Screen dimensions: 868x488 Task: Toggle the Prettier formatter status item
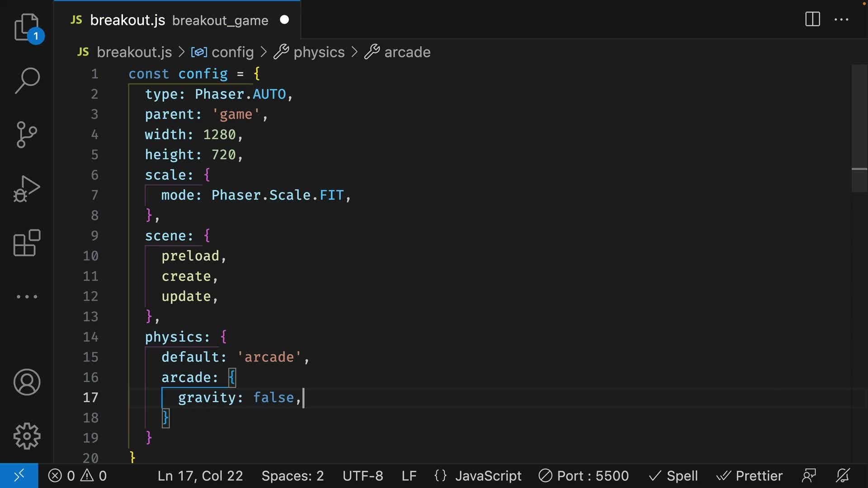(x=749, y=475)
